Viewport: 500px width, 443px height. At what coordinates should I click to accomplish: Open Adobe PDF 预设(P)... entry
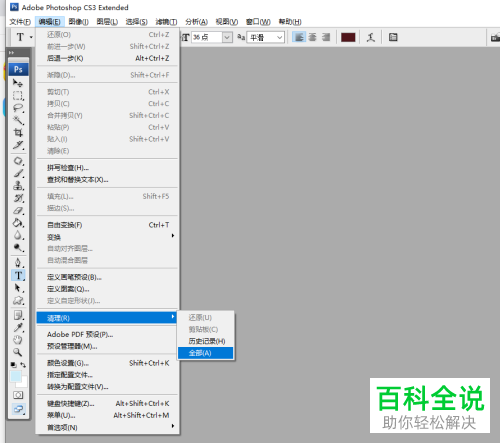(107, 334)
